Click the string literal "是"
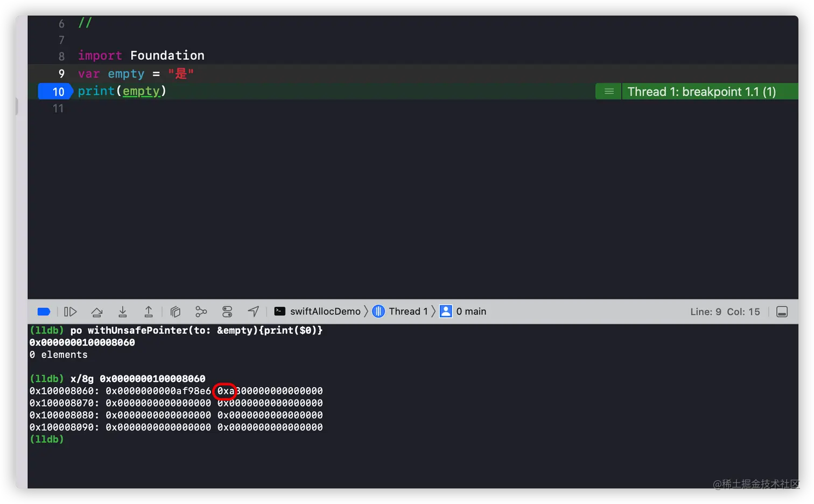 tap(180, 73)
